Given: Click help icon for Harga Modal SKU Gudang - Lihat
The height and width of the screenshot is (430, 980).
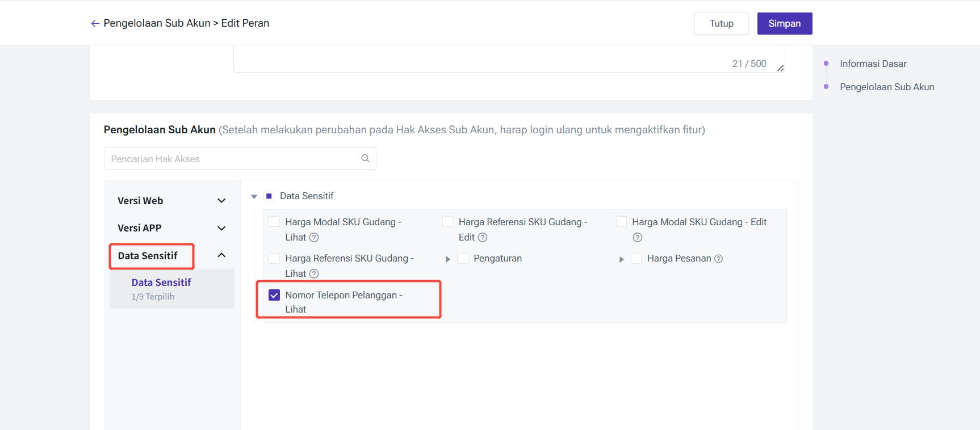Looking at the screenshot, I should point(314,237).
